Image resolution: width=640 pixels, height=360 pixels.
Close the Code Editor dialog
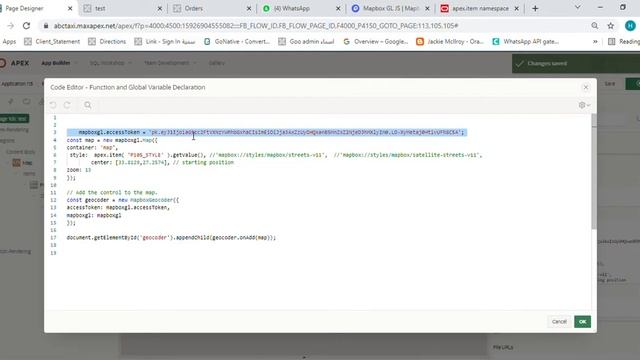click(x=586, y=87)
